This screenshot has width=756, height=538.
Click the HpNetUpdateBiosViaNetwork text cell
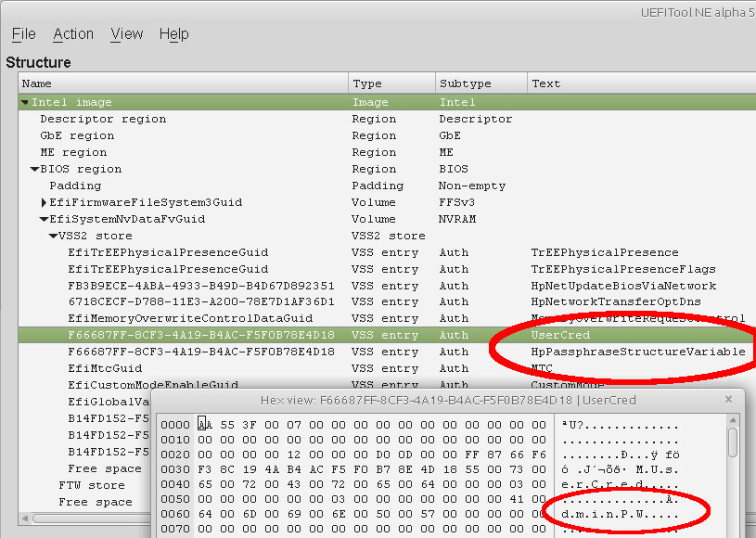[623, 286]
